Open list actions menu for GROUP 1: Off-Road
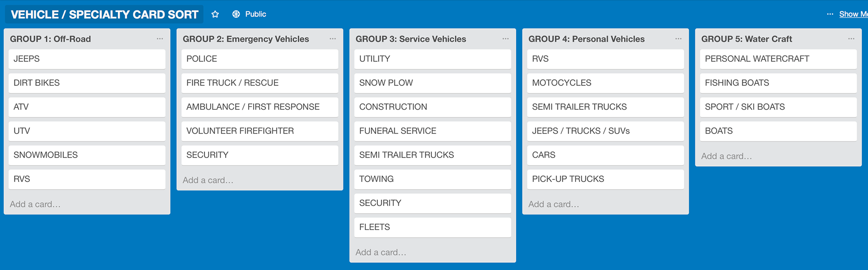This screenshot has height=270, width=868. click(160, 39)
